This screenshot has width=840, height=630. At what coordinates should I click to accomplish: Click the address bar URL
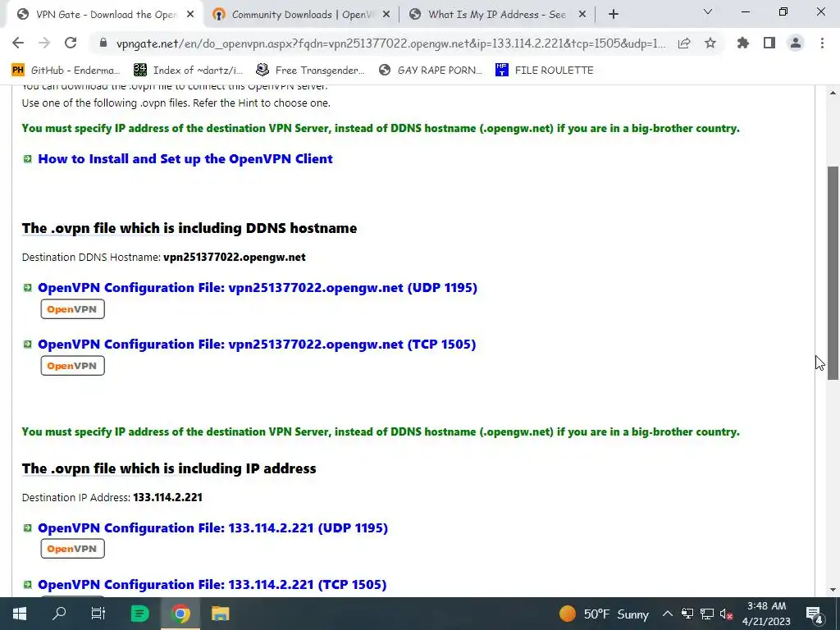391,43
